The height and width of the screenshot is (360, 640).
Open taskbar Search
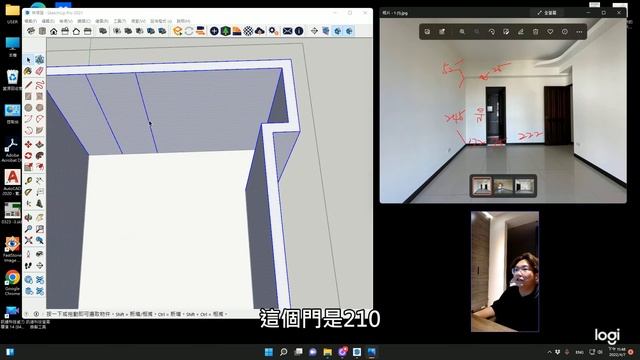[283, 352]
